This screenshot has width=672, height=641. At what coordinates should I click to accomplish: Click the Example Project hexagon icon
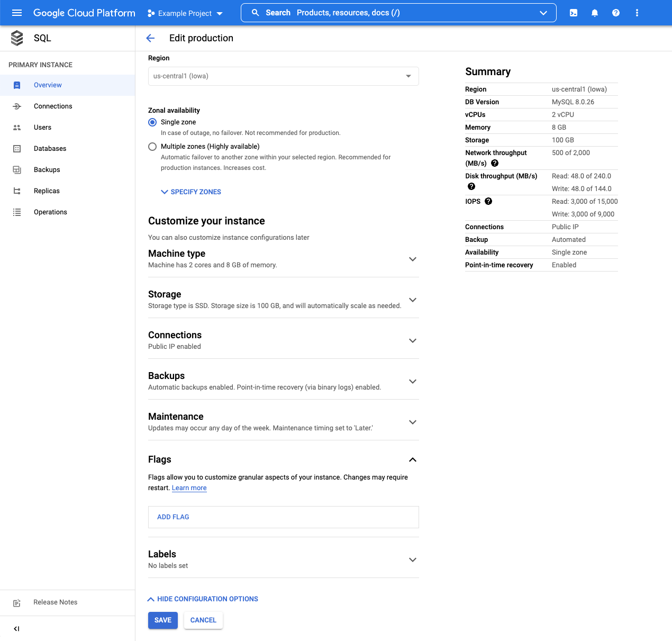[x=151, y=13]
